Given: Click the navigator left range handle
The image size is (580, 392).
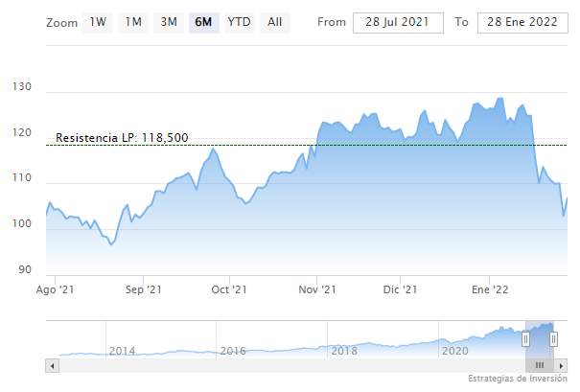Looking at the screenshot, I should coord(525,338).
